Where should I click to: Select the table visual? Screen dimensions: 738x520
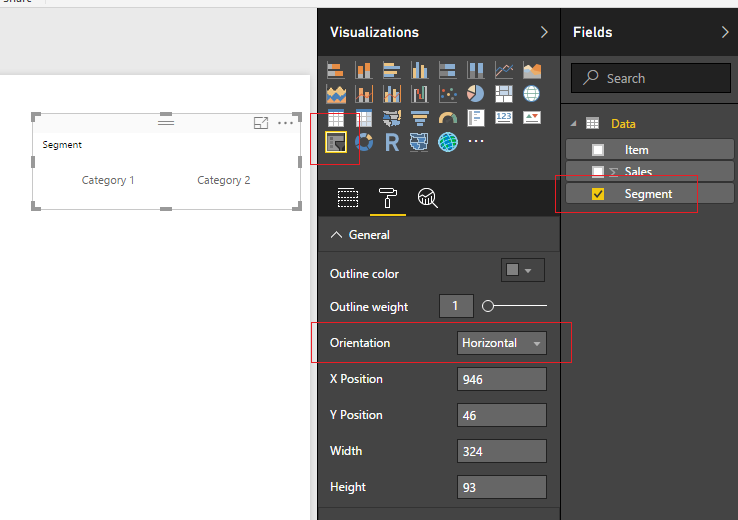coord(336,118)
